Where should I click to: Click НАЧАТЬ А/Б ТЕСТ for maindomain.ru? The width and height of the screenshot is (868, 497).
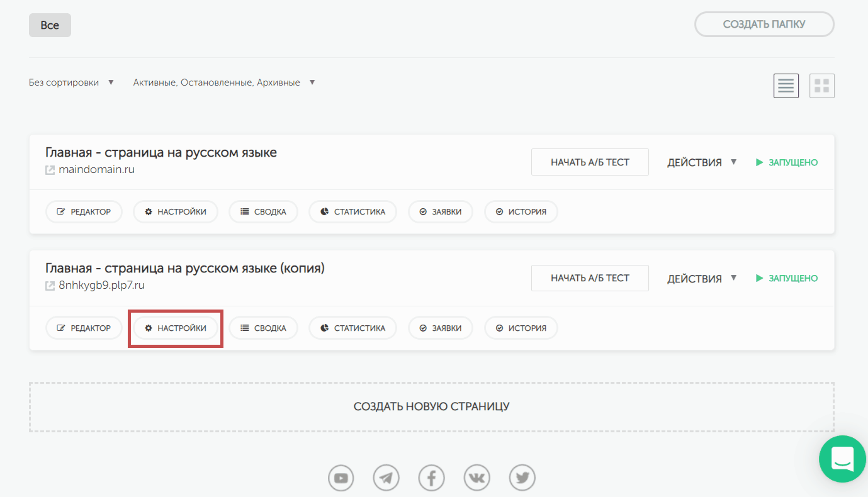(x=590, y=162)
